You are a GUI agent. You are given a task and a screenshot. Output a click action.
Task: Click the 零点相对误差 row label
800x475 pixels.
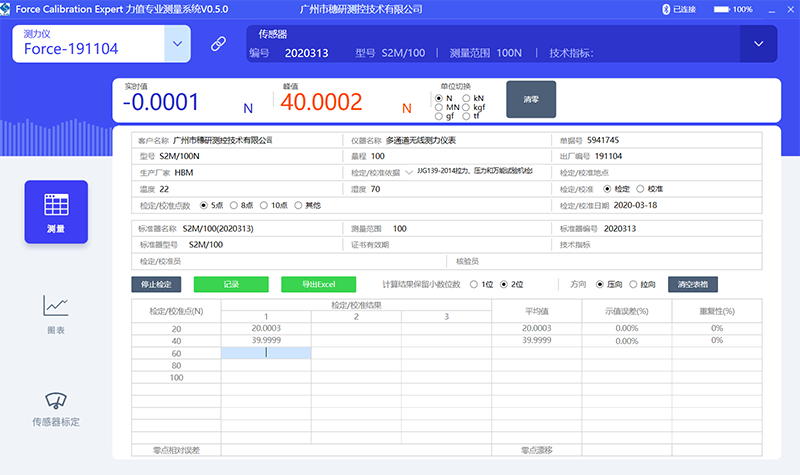176,450
